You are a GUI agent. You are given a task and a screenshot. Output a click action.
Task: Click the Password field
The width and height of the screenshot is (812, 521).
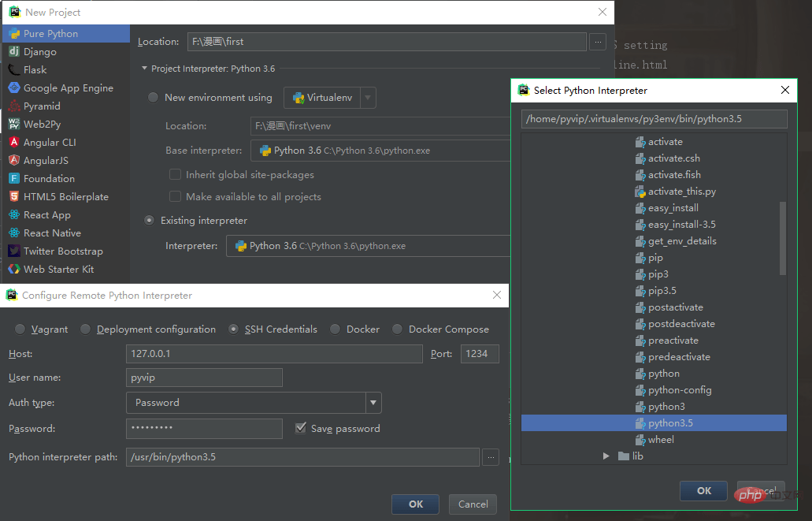point(204,429)
